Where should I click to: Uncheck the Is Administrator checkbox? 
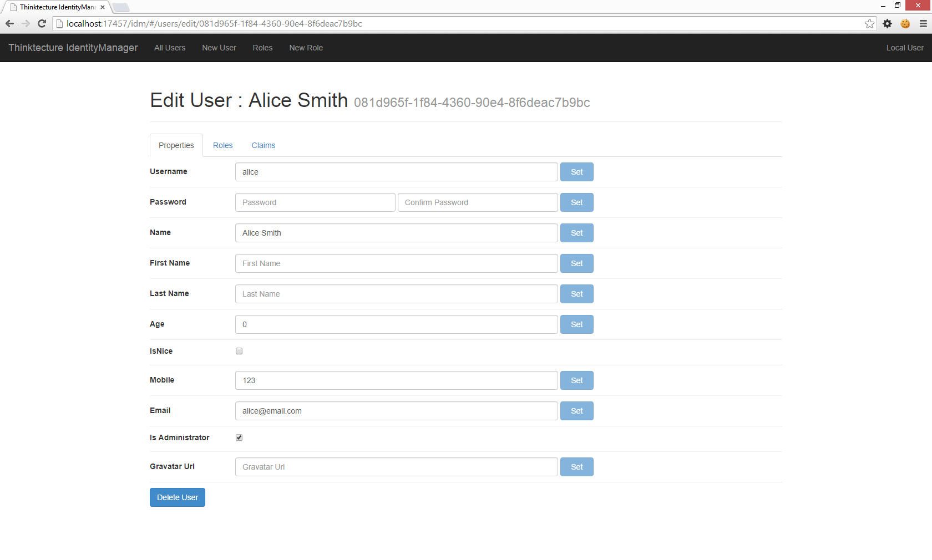click(239, 437)
